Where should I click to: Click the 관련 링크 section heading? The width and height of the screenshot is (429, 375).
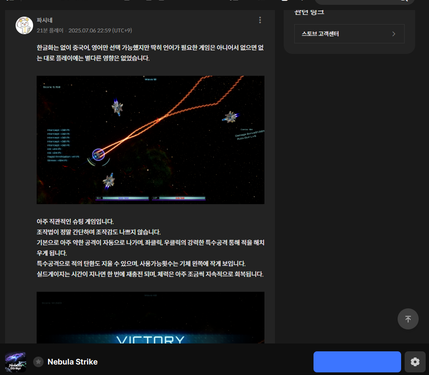(309, 12)
